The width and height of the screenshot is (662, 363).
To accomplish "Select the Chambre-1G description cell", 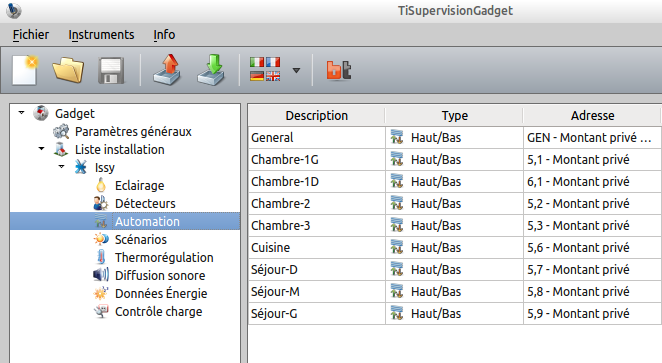I will (x=317, y=160).
